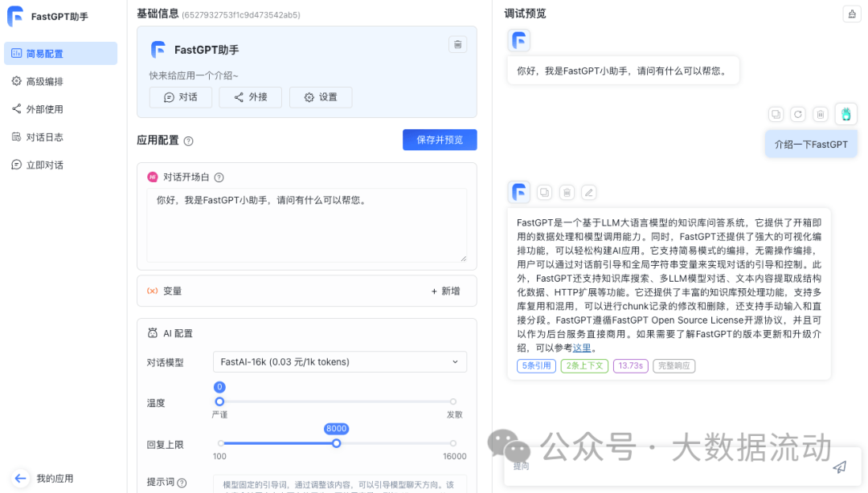
Task: Click the 对话 button in the app card
Action: point(181,97)
